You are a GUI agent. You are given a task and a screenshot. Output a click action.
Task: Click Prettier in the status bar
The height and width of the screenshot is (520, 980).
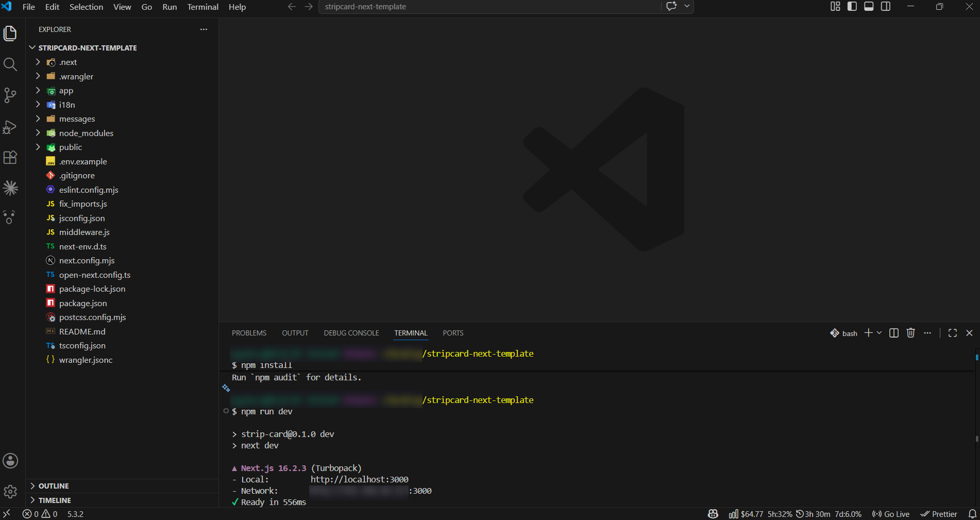[939, 514]
